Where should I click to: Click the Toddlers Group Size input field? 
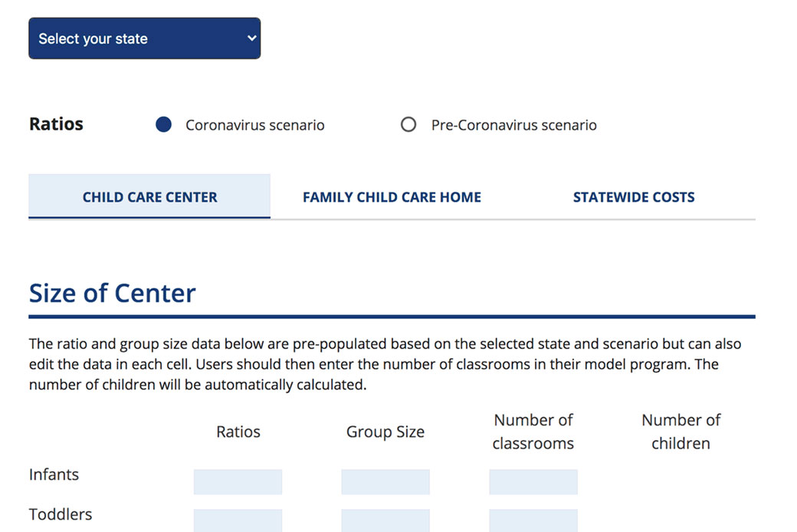pyautogui.click(x=385, y=521)
